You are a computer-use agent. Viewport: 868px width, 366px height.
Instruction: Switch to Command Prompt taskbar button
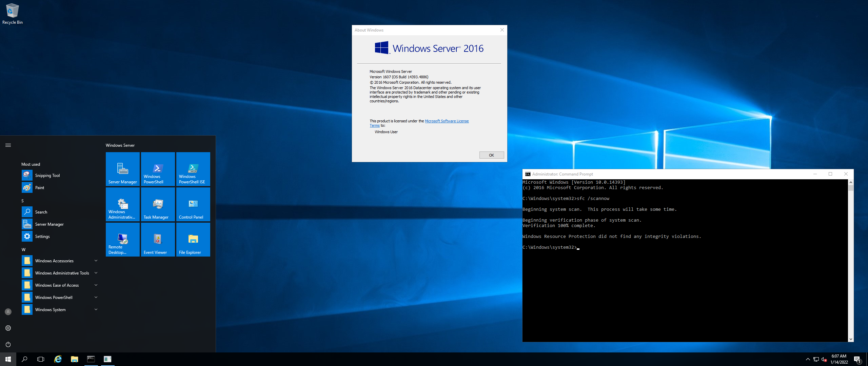coord(91,359)
